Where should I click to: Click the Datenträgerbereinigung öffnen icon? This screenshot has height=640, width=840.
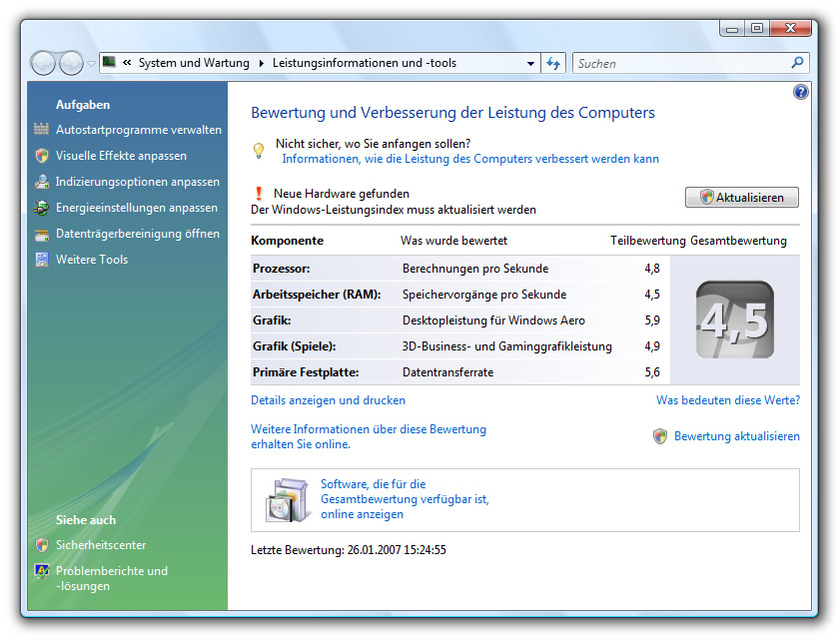(x=41, y=234)
